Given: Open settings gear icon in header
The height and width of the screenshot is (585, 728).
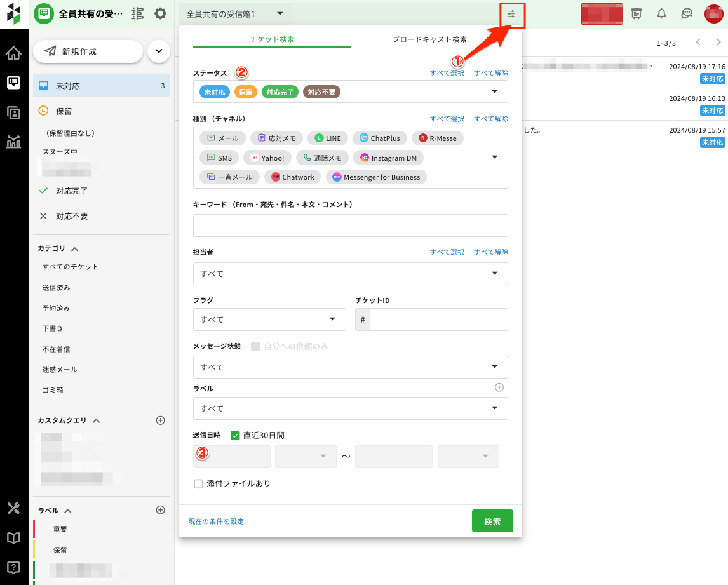Looking at the screenshot, I should pyautogui.click(x=160, y=13).
